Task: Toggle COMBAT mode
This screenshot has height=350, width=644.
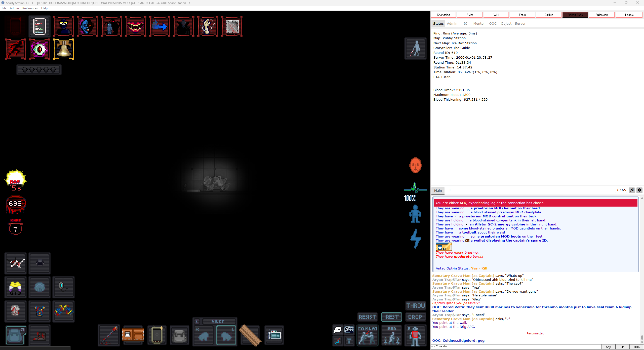Action: tap(367, 335)
